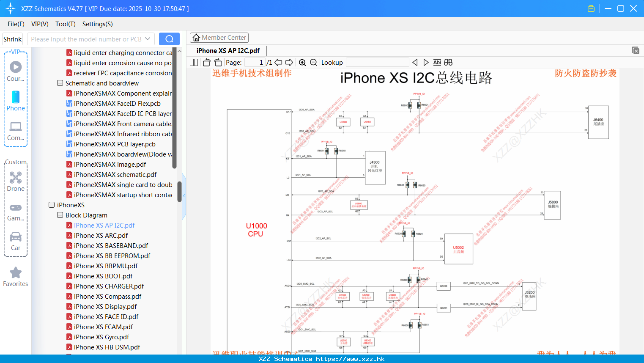Click the www.xzz.hk status bar link
The image size is (644, 363).
pos(350,359)
